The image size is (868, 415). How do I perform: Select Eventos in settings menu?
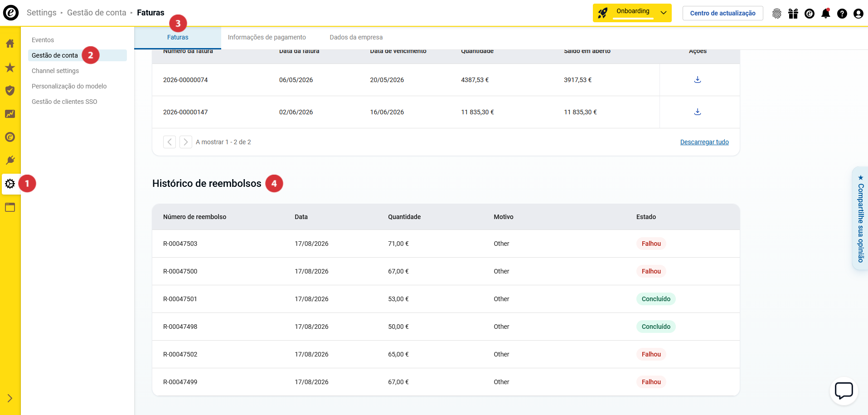43,40
